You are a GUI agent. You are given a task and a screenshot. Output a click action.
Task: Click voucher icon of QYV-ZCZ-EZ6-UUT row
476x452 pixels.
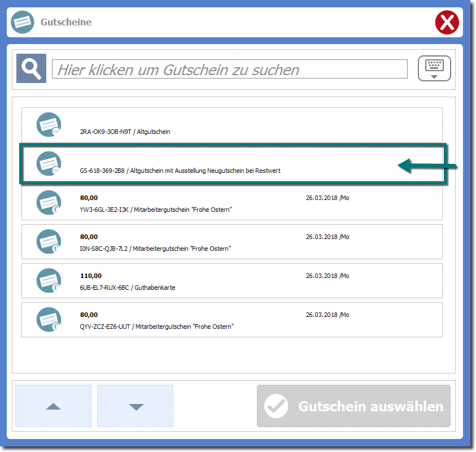coord(49,320)
